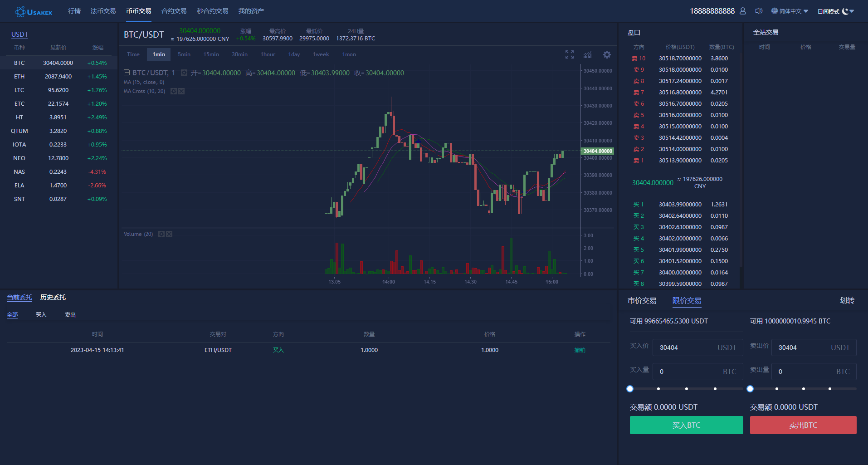Click the green 买入BTC button
This screenshot has height=465, width=868.
[686, 425]
